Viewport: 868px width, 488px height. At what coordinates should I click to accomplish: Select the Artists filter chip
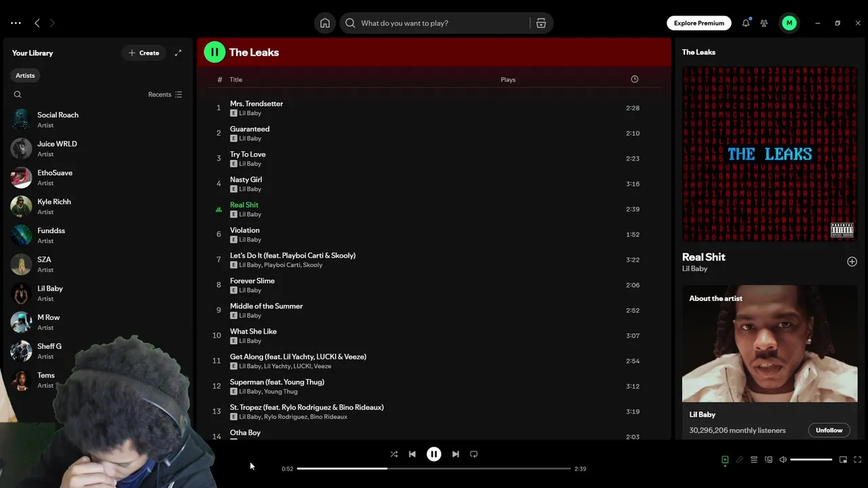(25, 75)
